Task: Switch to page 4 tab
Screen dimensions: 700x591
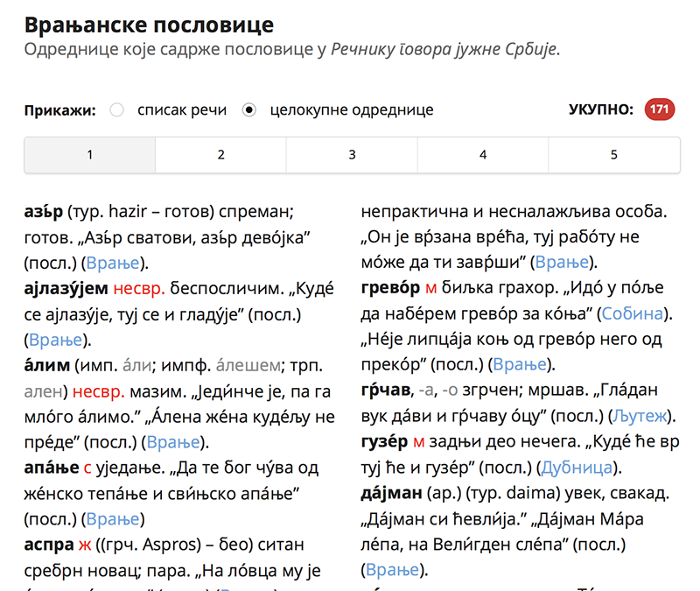Action: coord(483,155)
